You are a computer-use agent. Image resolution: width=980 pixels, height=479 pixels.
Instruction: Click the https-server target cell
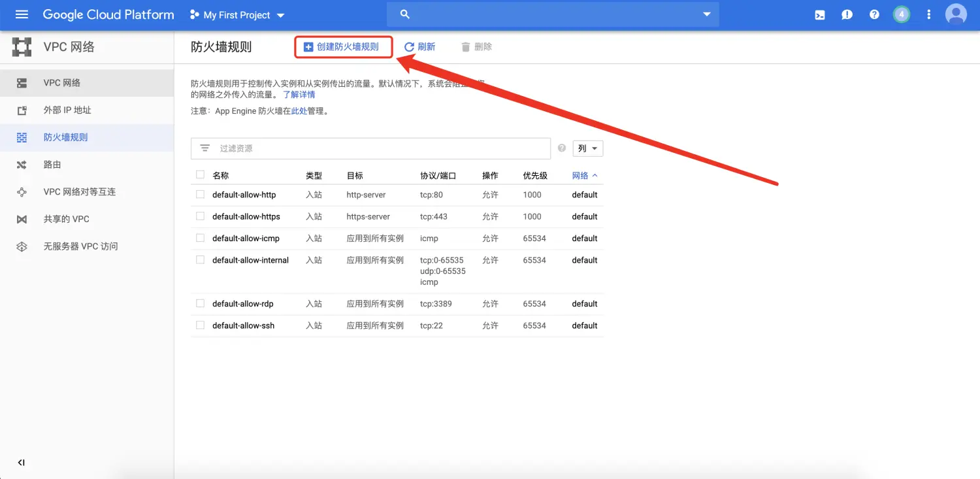pos(368,216)
